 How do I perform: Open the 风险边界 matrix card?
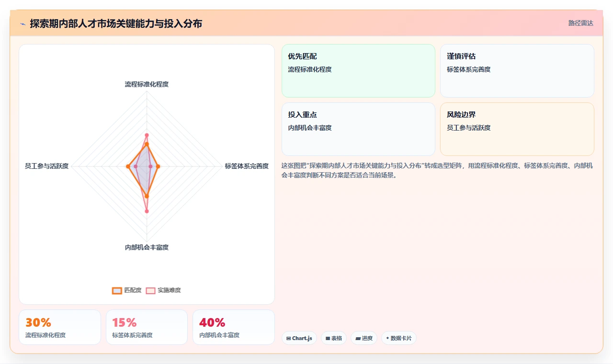pyautogui.click(x=517, y=129)
